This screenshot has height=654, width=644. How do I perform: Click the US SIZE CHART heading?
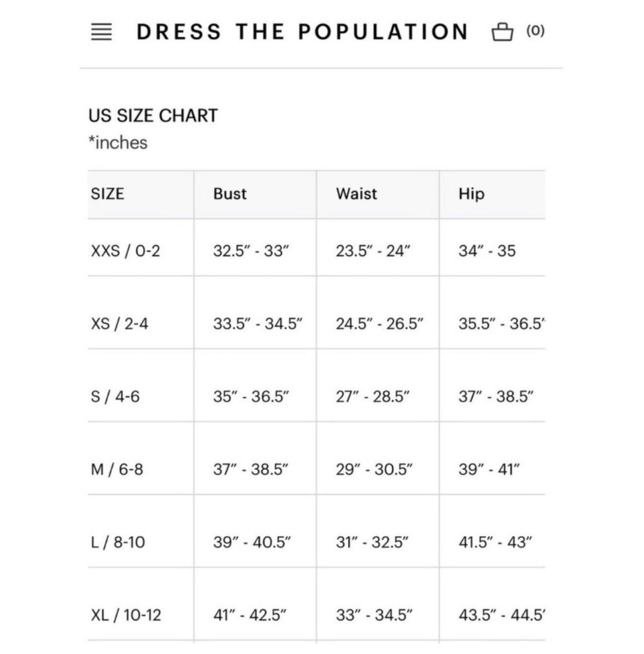coord(153,115)
